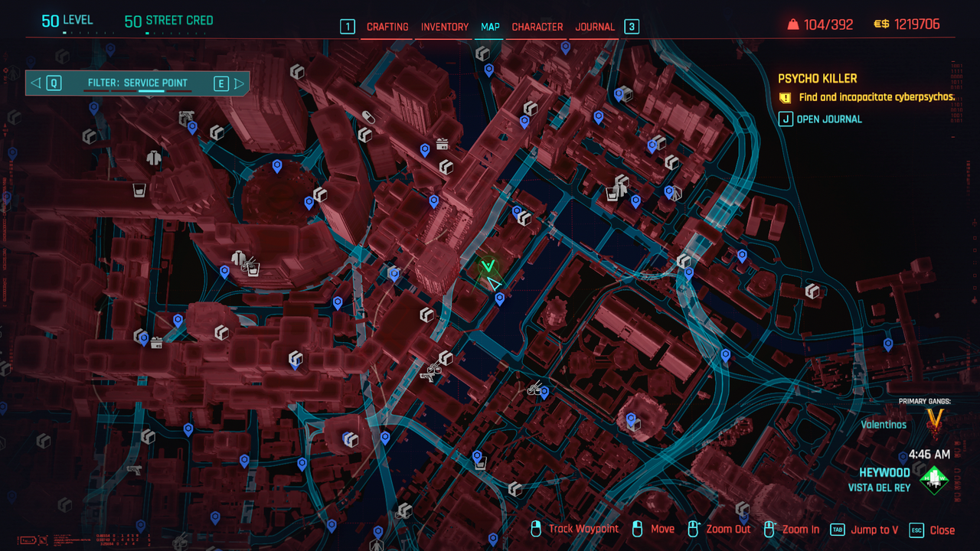This screenshot has width=980, height=551.
Task: Click the right arrow for next filter
Action: [240, 83]
